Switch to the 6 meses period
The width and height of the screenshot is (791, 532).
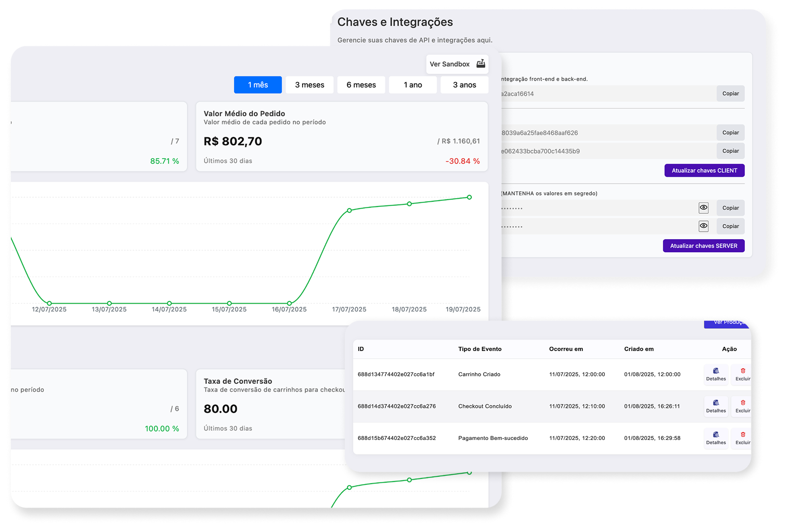point(361,85)
